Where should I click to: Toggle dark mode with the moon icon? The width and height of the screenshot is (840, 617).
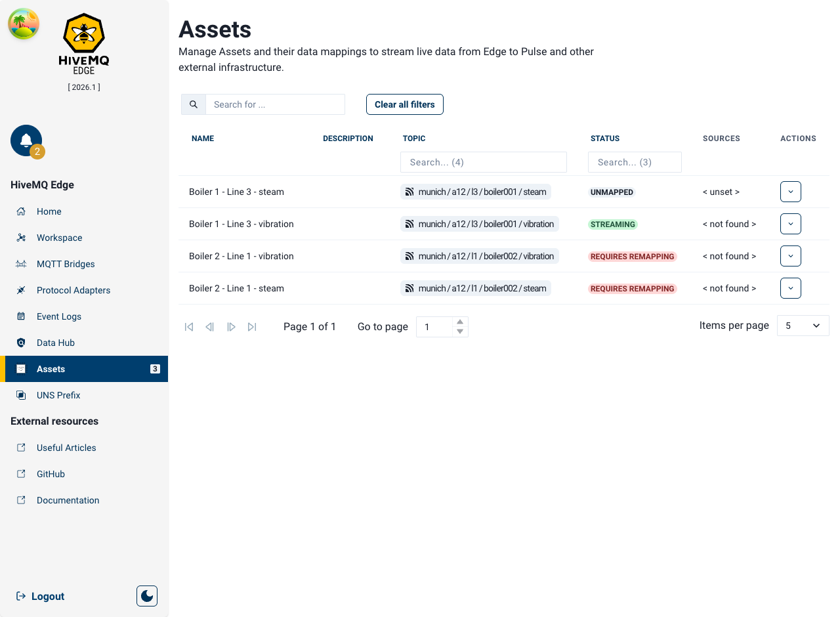pos(146,595)
